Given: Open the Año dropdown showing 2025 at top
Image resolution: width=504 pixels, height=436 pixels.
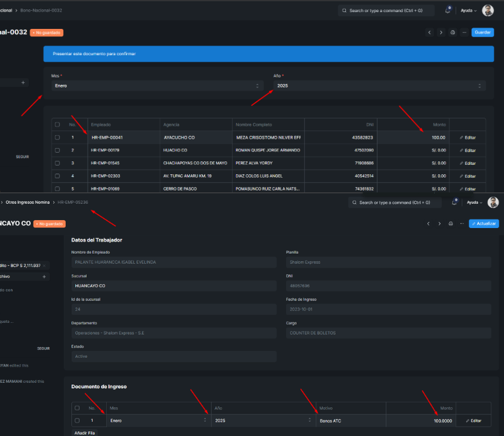Looking at the screenshot, I should (380, 85).
